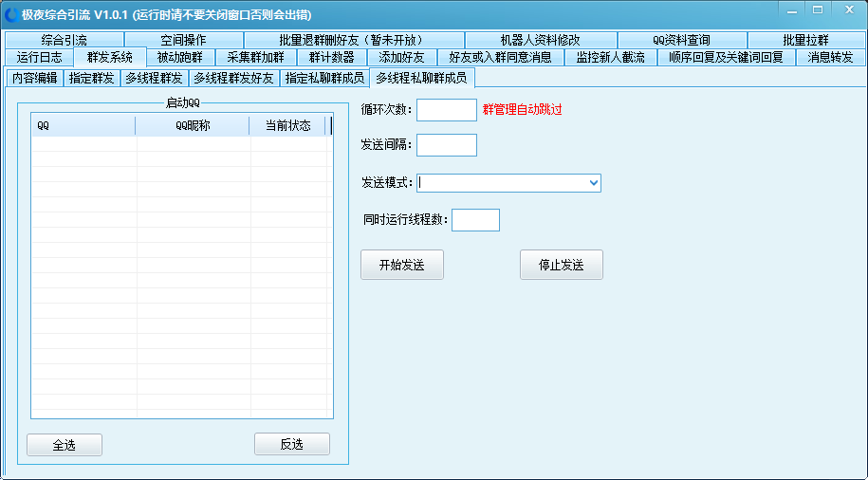Screen dimensions: 868x480
Task: Sort by the QQ昵称 column header
Action: pyautogui.click(x=193, y=125)
